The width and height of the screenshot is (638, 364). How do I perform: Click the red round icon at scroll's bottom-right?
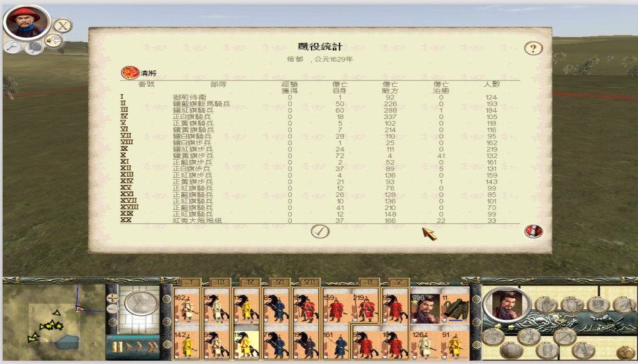point(533,231)
